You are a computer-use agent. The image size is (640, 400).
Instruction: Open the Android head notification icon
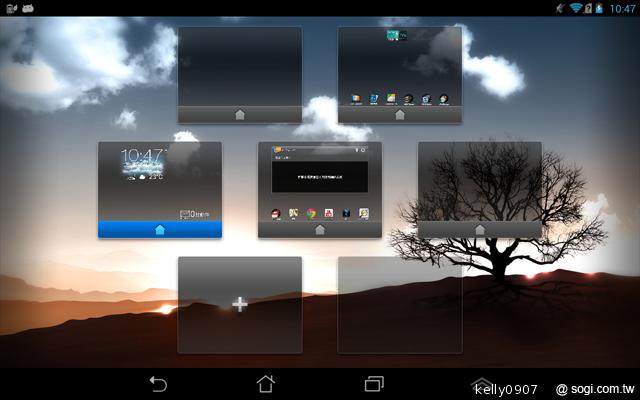[28, 8]
